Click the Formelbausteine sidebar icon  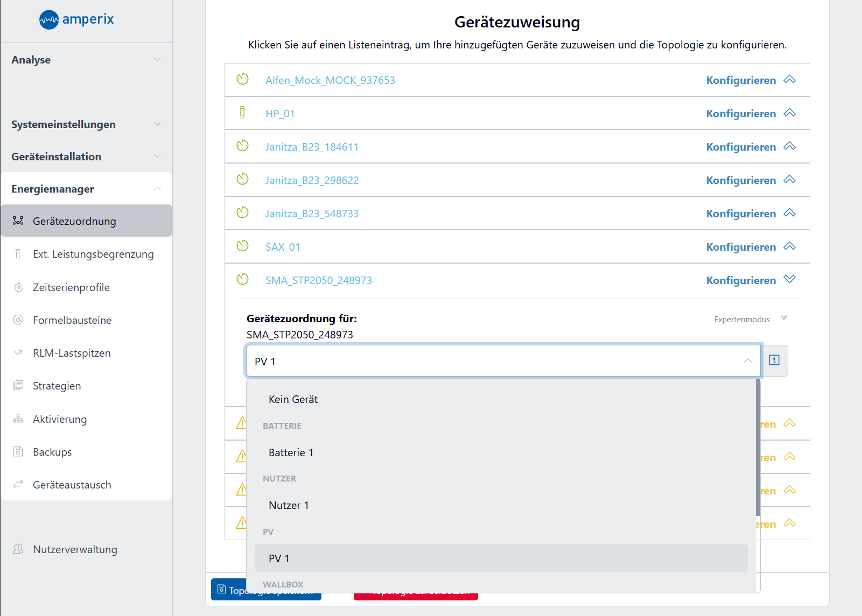(18, 320)
